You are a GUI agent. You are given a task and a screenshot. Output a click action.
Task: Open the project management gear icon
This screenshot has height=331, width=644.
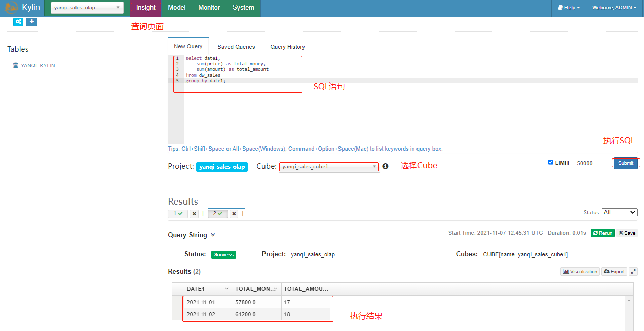pyautogui.click(x=18, y=22)
